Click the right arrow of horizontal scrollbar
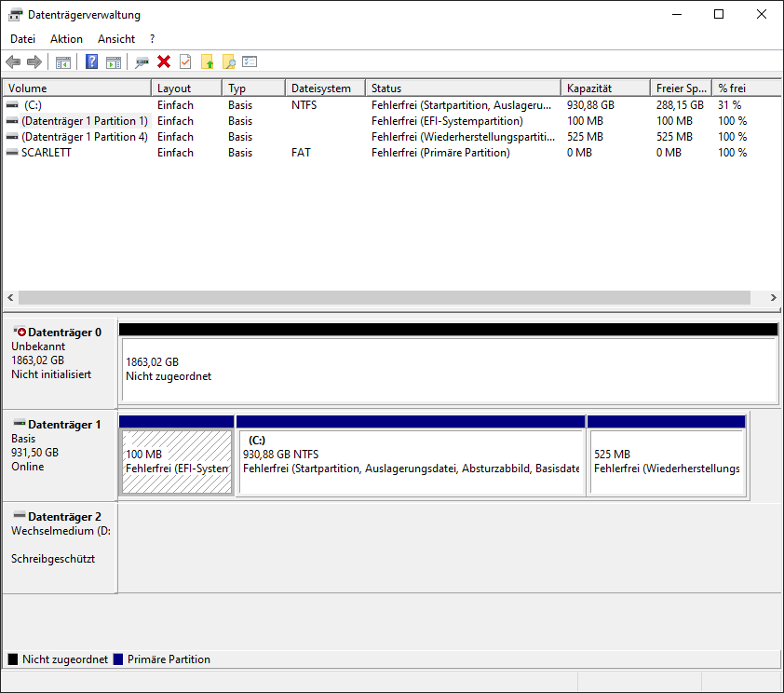The image size is (784, 693). (773, 297)
